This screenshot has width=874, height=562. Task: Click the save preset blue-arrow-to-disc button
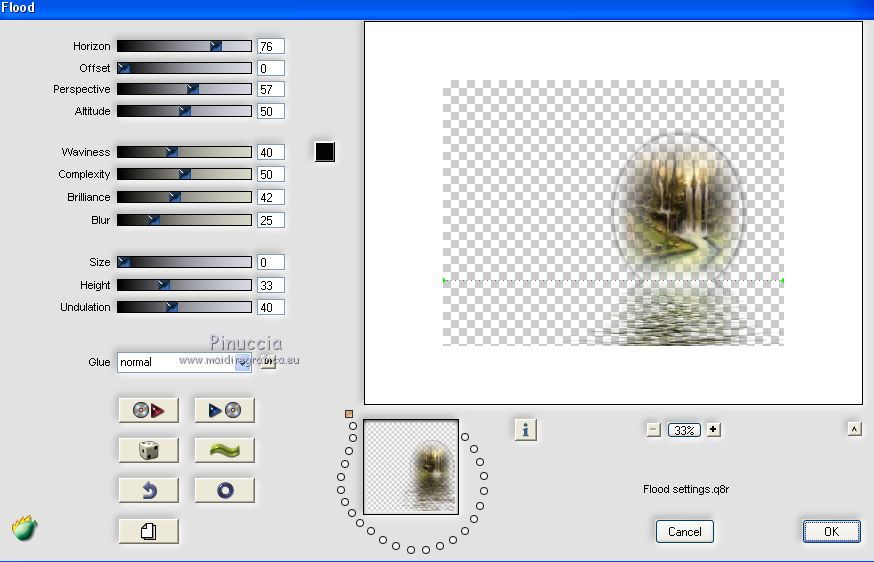coord(225,410)
